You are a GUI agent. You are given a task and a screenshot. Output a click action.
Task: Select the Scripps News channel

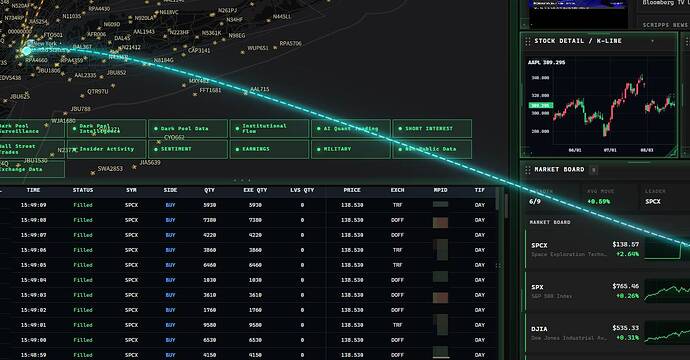coord(664,25)
